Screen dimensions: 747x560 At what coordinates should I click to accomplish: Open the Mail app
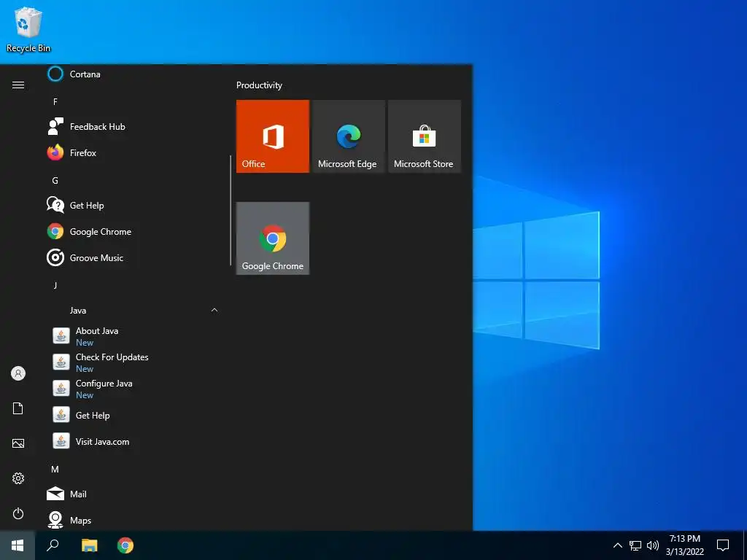point(133,494)
